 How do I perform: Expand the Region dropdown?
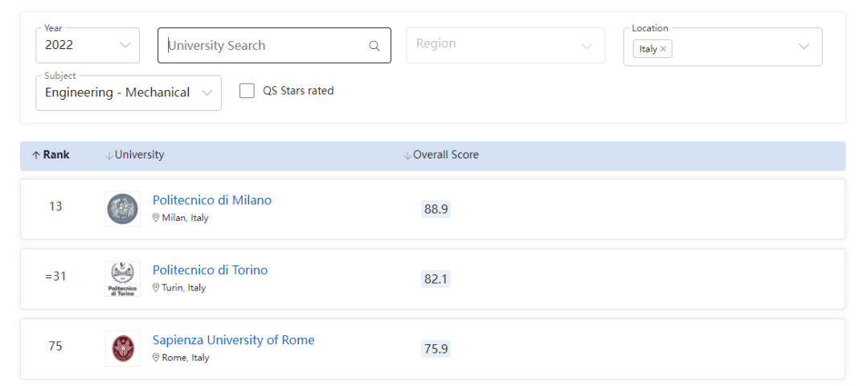(x=505, y=45)
